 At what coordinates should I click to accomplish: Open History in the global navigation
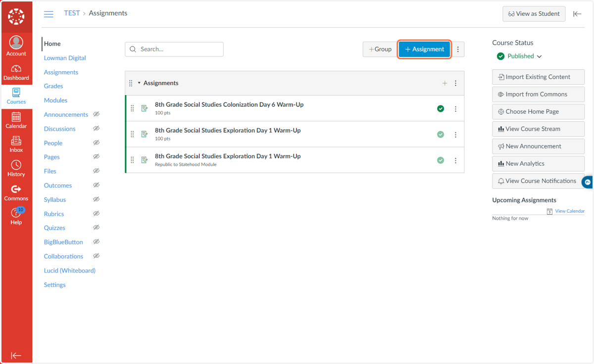click(x=16, y=169)
